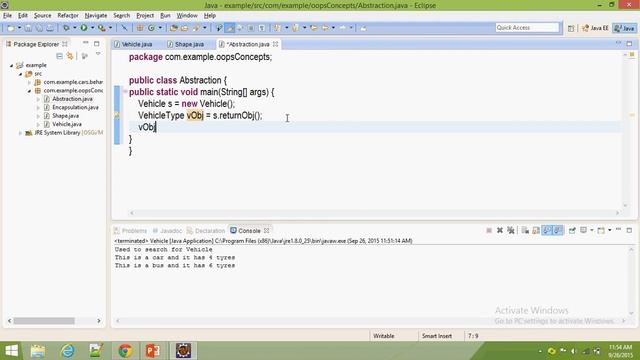Open dropdown arrow beside New Java Class
640x360 pixels.
[160, 28]
